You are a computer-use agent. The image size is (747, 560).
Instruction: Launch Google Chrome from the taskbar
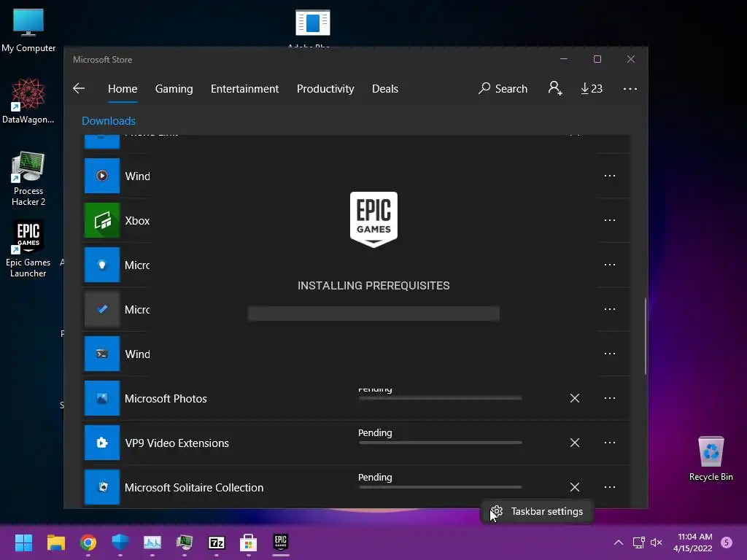(88, 542)
